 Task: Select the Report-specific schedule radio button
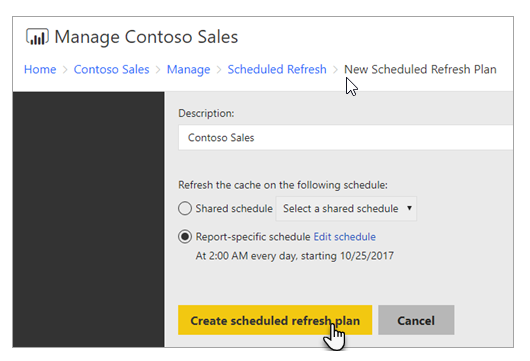click(185, 237)
